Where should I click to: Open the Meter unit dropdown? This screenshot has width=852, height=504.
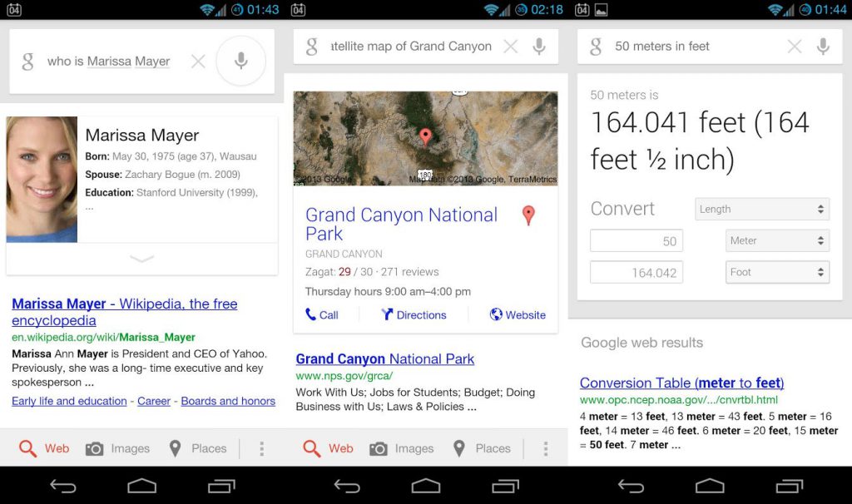777,241
